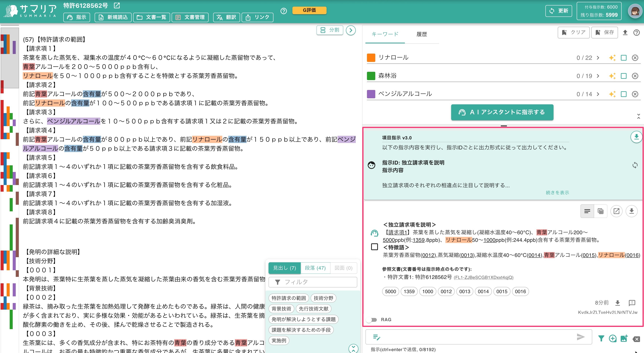Click the 翻訳 button
Image resolution: width=644 pixels, height=353 pixels.
click(226, 17)
